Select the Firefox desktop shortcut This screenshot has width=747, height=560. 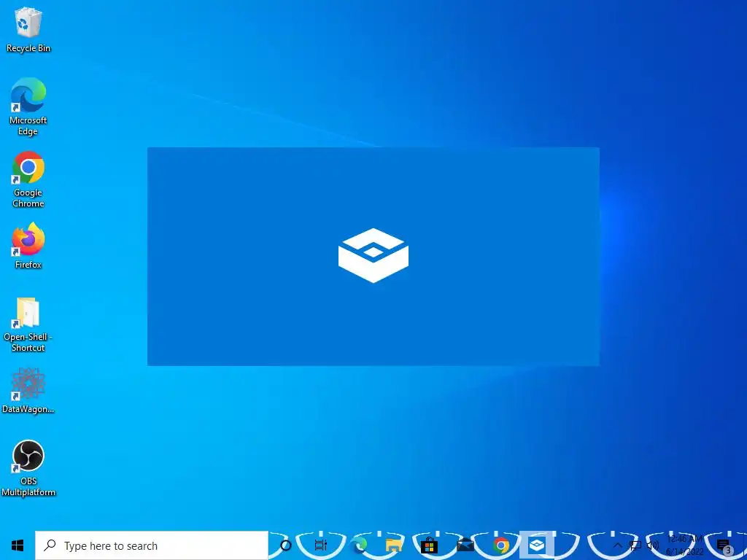point(28,246)
